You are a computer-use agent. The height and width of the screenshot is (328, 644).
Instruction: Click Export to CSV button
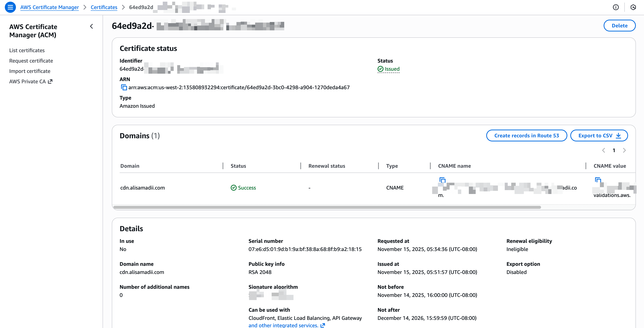click(599, 135)
